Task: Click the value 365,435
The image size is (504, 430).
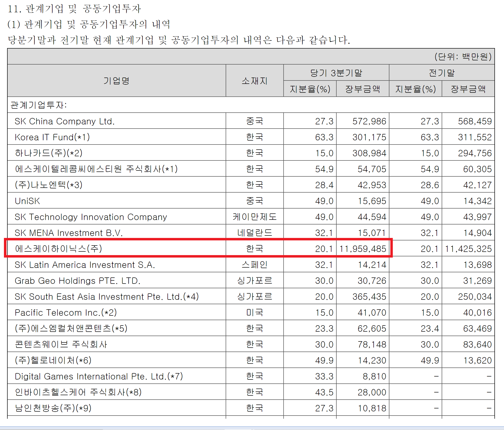Action: (x=369, y=297)
